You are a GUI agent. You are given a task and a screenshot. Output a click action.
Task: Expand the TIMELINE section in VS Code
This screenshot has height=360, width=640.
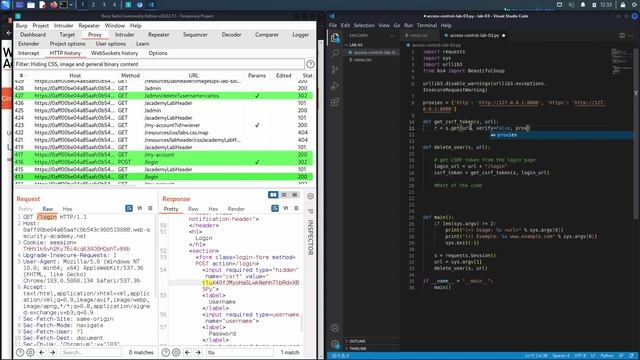[x=358, y=349]
